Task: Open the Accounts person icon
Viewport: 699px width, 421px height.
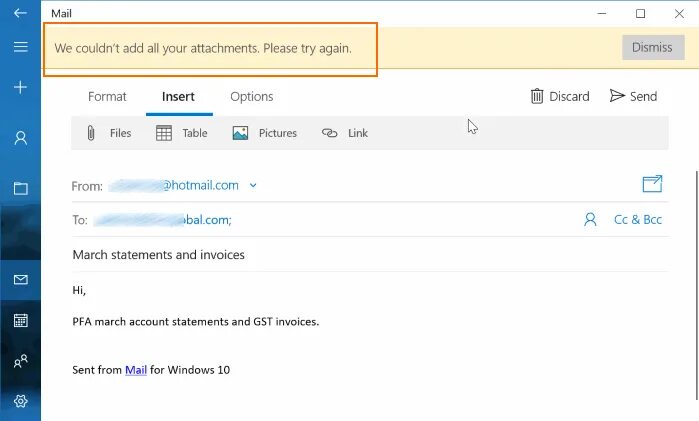Action: point(21,138)
